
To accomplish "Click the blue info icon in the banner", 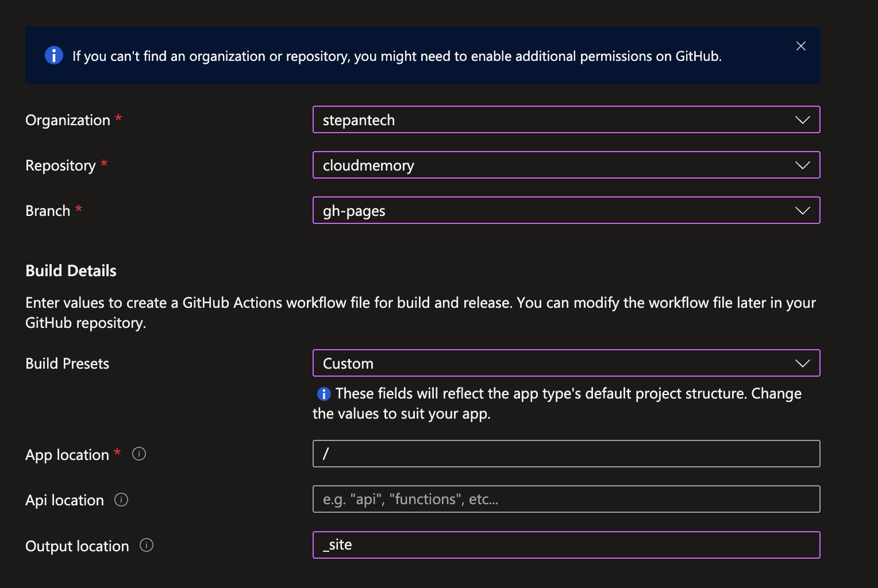I will pos(54,56).
